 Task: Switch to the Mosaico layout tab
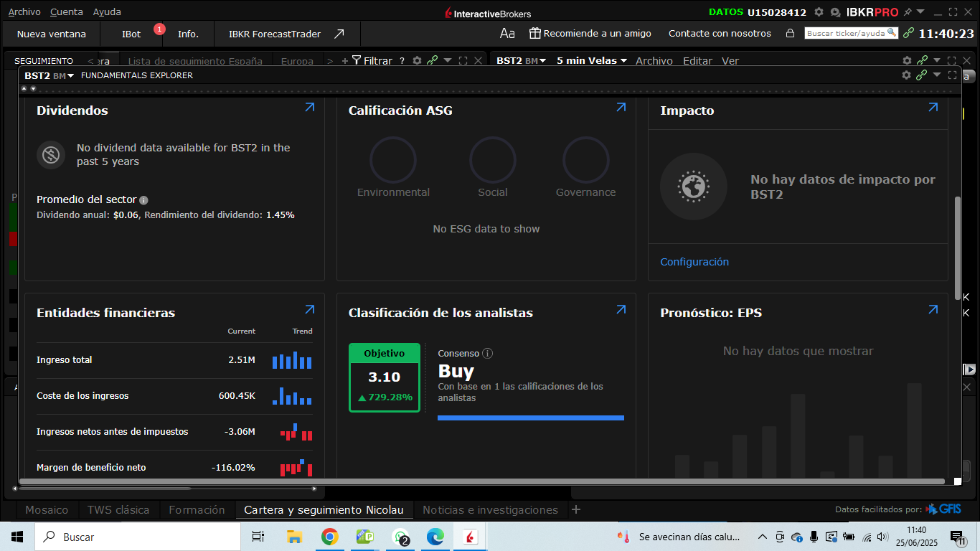point(47,510)
